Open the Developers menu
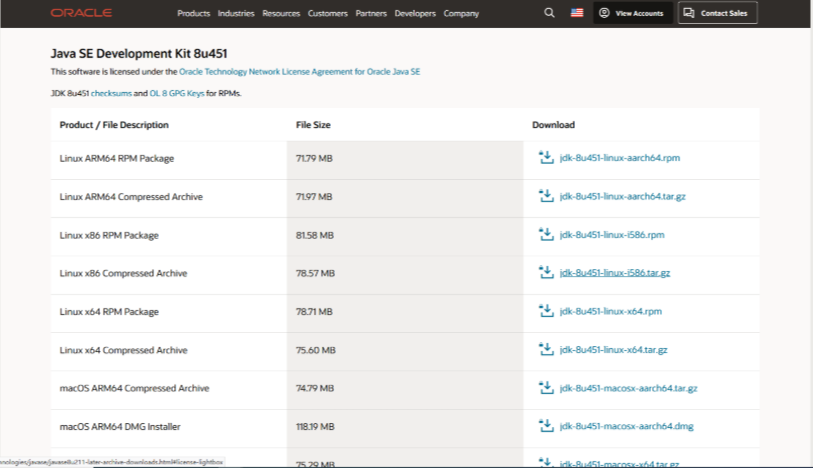This screenshot has width=813, height=468. 415,13
